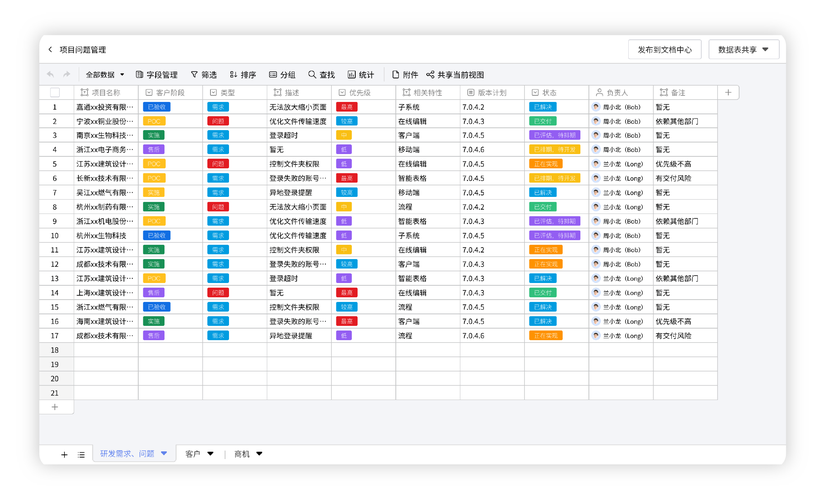Click the blue 已验收 tag in row 1

tap(156, 107)
